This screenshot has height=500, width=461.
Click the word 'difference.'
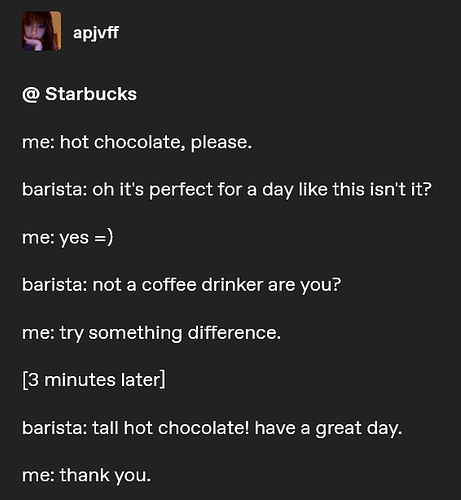(x=234, y=333)
